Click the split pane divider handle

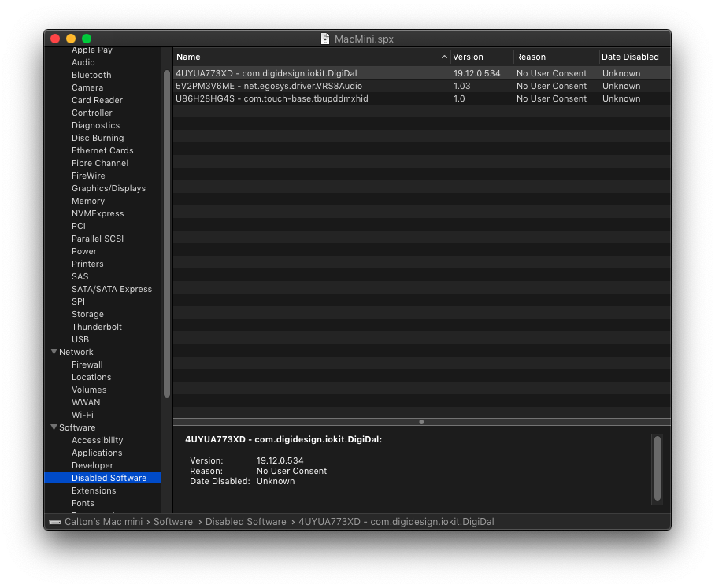(421, 422)
